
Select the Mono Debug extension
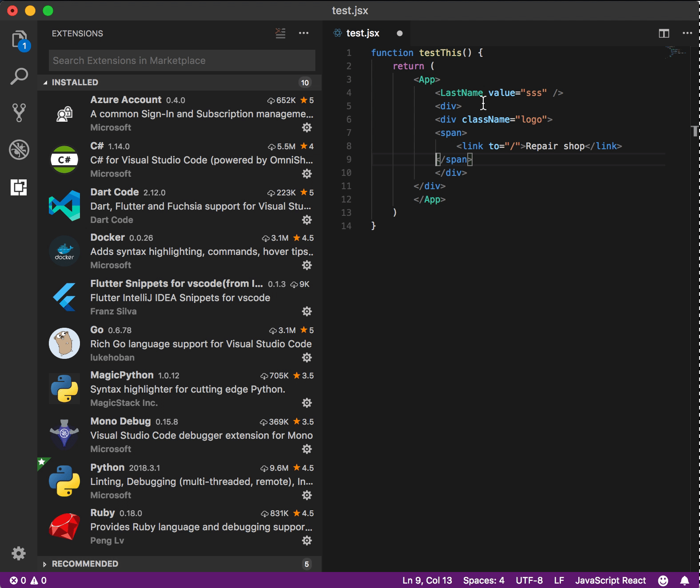tap(179, 435)
